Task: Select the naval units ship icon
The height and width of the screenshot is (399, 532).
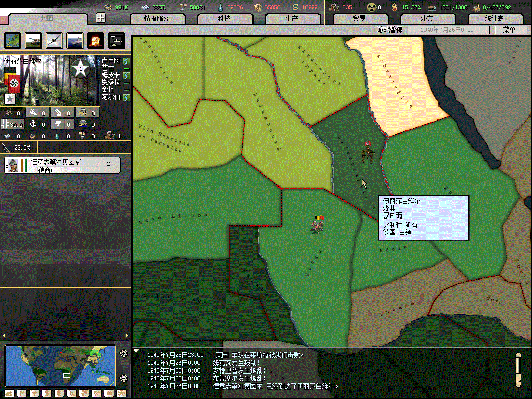Action: pyautogui.click(x=75, y=41)
